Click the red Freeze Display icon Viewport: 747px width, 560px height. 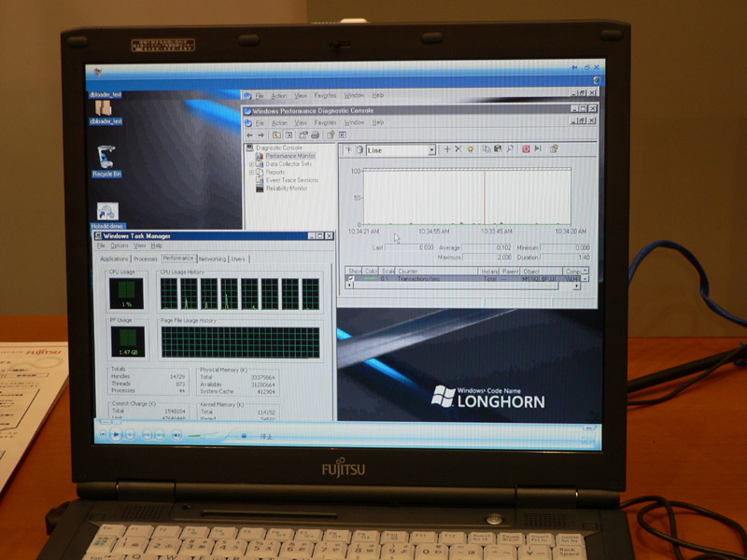(x=526, y=148)
